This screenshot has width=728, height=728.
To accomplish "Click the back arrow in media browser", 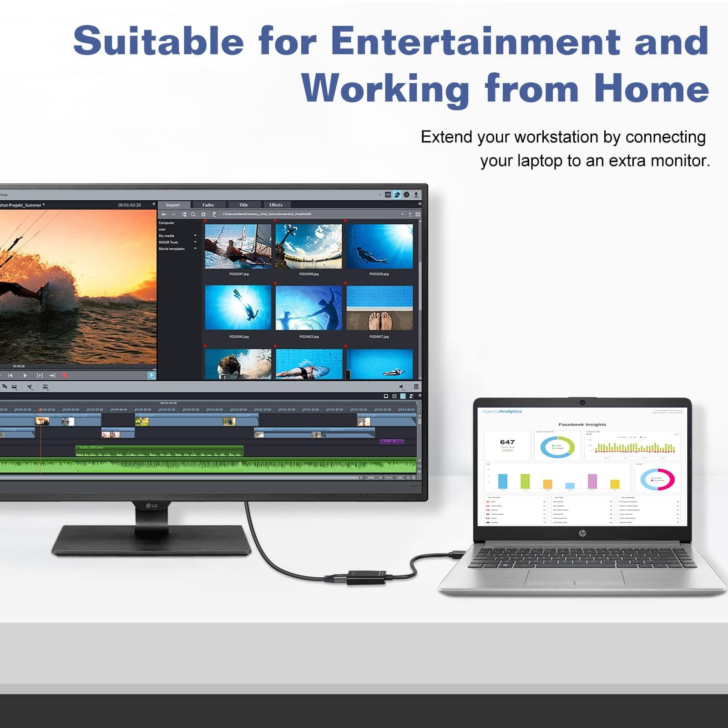I will tap(164, 214).
